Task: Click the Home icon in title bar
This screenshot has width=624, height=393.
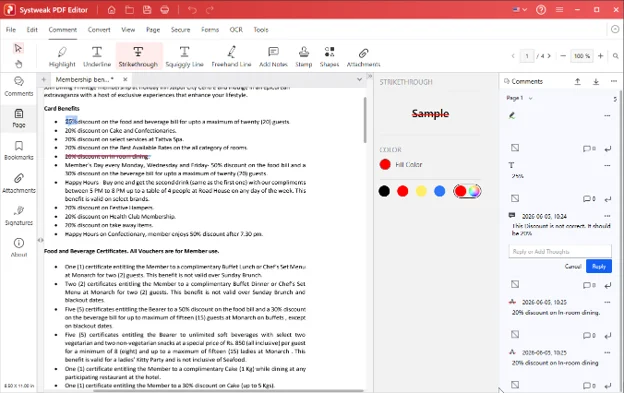Action: [111, 10]
